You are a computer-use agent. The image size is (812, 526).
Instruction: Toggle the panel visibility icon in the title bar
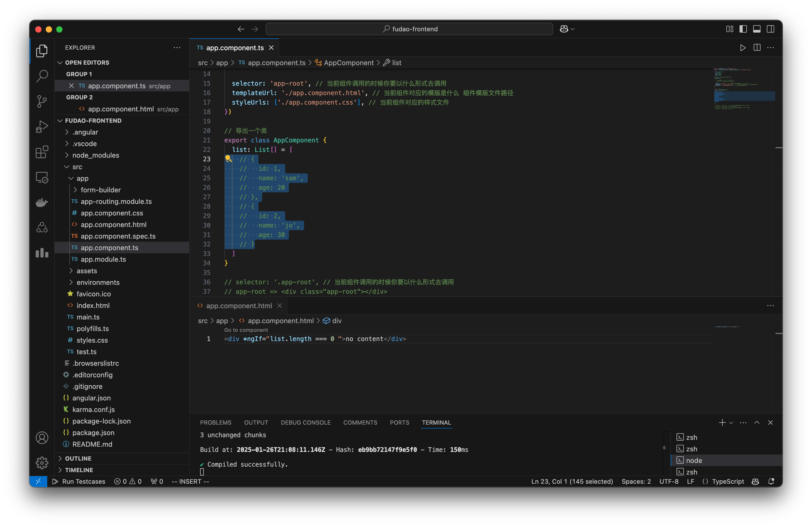point(757,29)
